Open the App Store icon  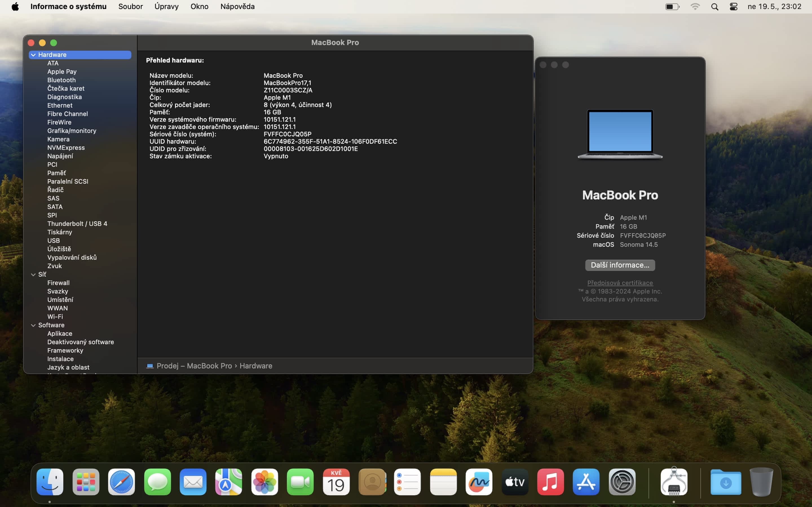pos(586,482)
